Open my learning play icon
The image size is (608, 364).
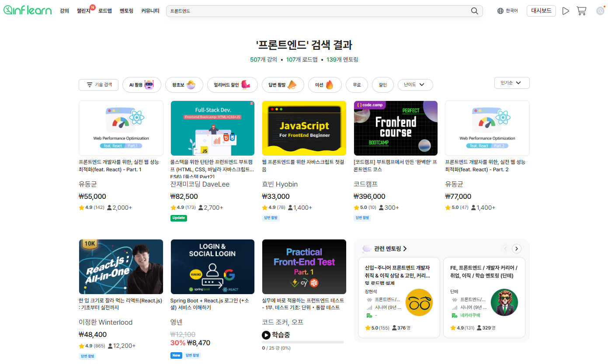[566, 11]
